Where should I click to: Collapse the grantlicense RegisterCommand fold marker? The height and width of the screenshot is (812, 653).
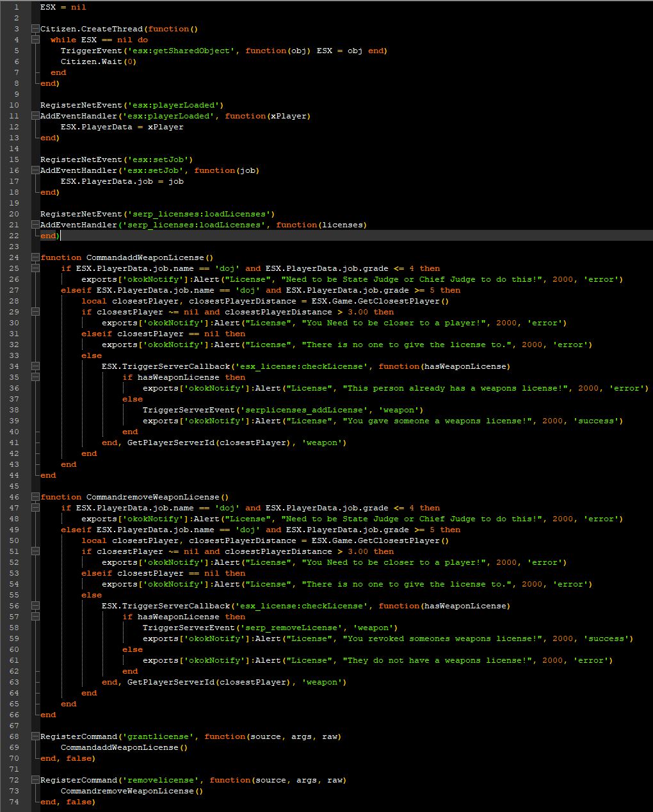[35, 736]
